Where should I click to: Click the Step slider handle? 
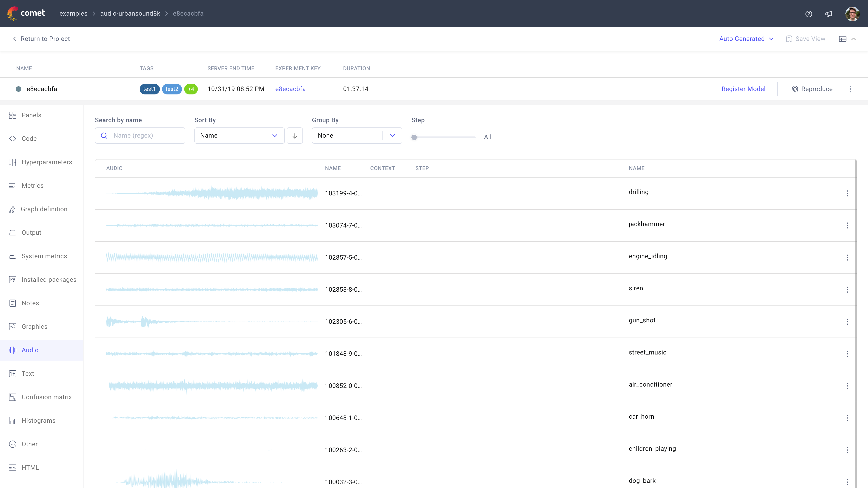tap(414, 137)
